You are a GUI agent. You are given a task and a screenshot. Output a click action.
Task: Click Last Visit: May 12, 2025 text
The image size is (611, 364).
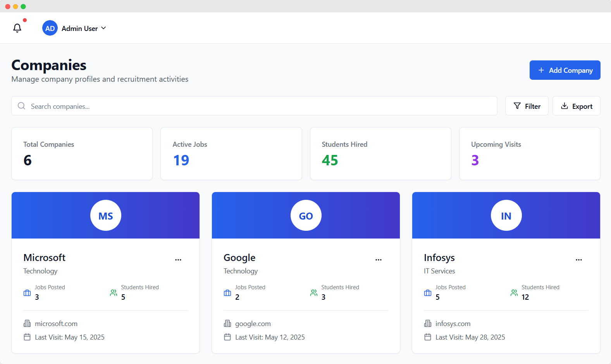coord(270,337)
